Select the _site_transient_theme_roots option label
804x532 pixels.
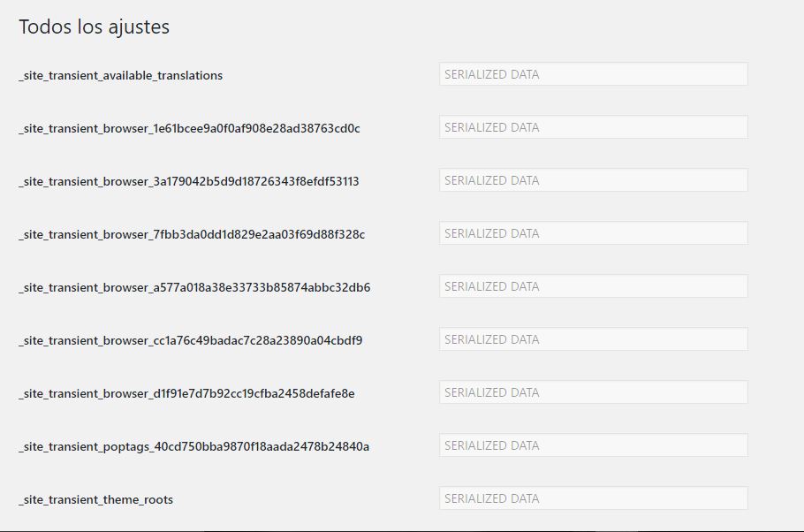point(95,500)
